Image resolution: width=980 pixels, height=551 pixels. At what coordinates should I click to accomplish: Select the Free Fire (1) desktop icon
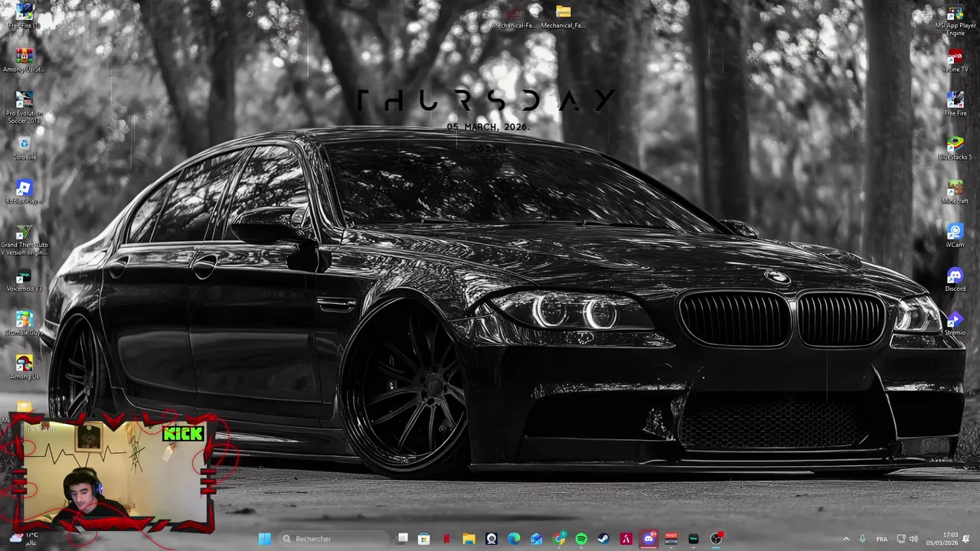point(24,16)
